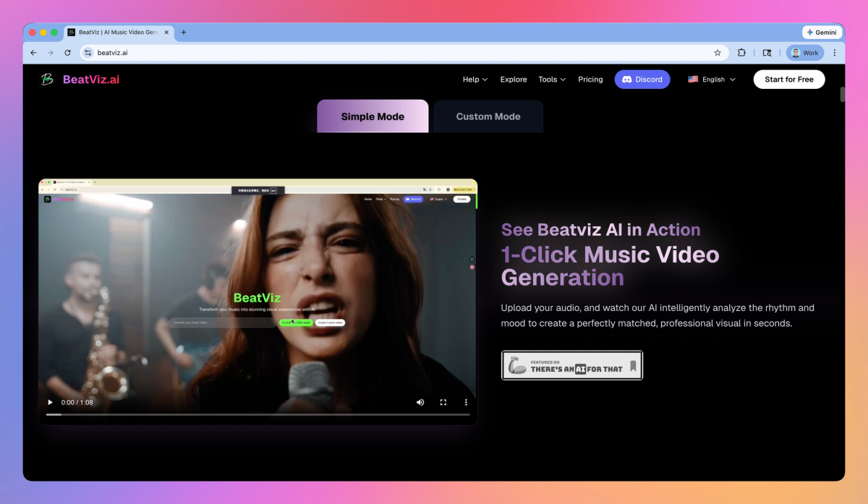Click the There's An AI For That badge
The width and height of the screenshot is (868, 504).
572,365
